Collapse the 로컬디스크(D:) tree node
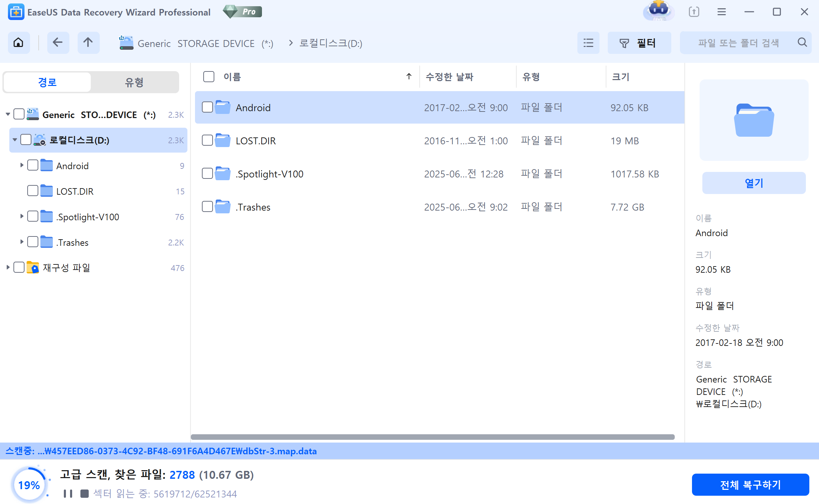The image size is (819, 504). pyautogui.click(x=15, y=140)
